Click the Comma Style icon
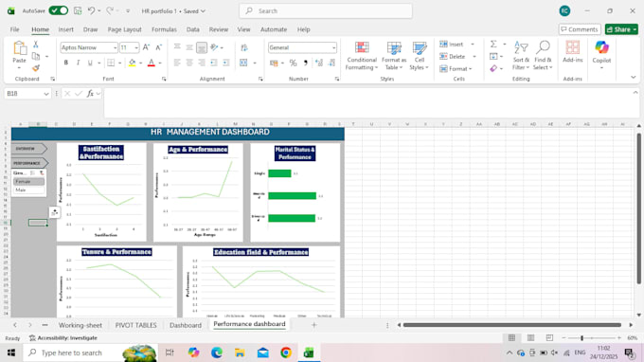Image resolution: width=644 pixels, height=362 pixels. coord(305,63)
